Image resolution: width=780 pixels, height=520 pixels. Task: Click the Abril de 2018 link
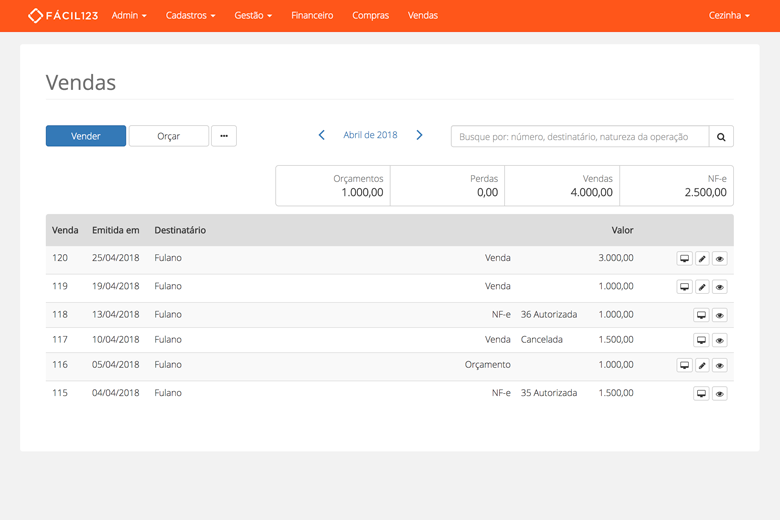point(370,135)
